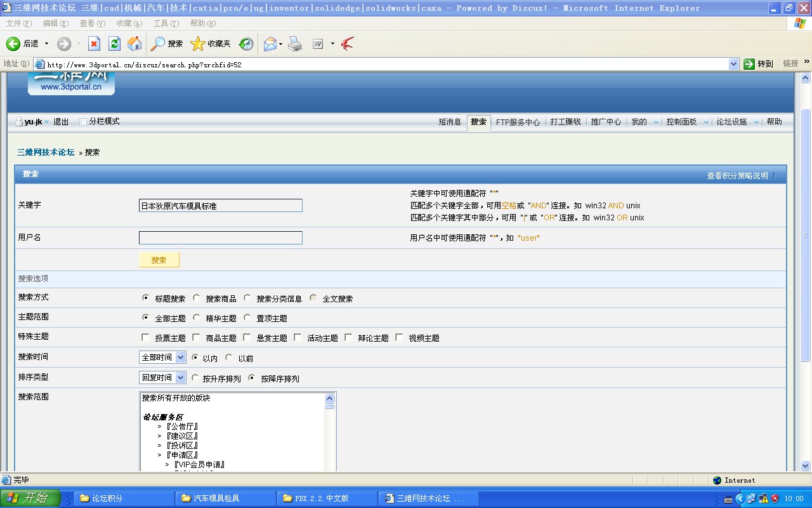
Task: Click the Internet zone globe in status bar
Action: (717, 481)
